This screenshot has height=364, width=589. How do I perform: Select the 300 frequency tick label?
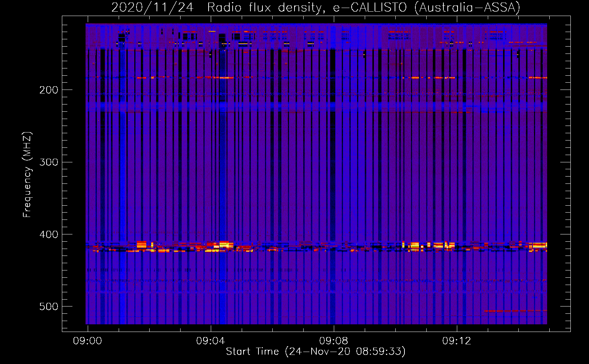pos(49,162)
